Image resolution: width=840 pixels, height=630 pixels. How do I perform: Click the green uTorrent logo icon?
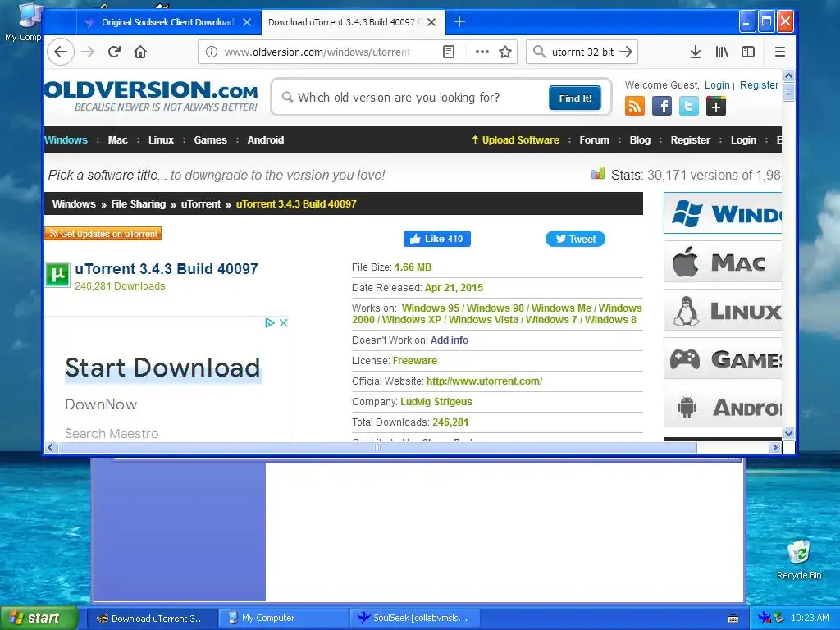pos(57,275)
